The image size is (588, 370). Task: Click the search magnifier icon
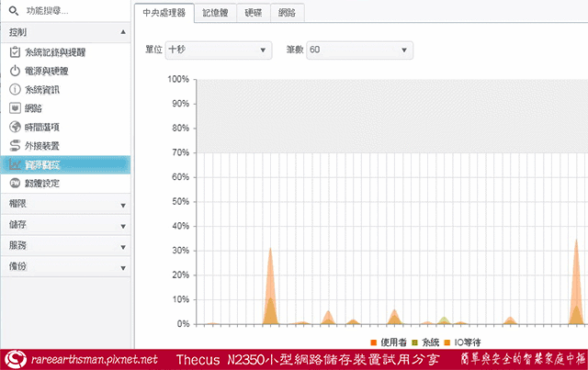click(x=14, y=12)
